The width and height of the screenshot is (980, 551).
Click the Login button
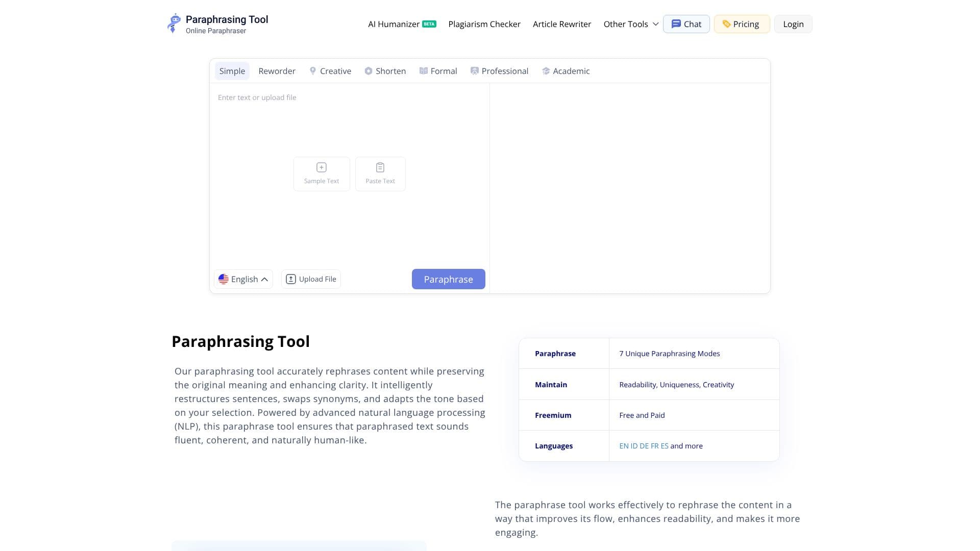pyautogui.click(x=793, y=24)
